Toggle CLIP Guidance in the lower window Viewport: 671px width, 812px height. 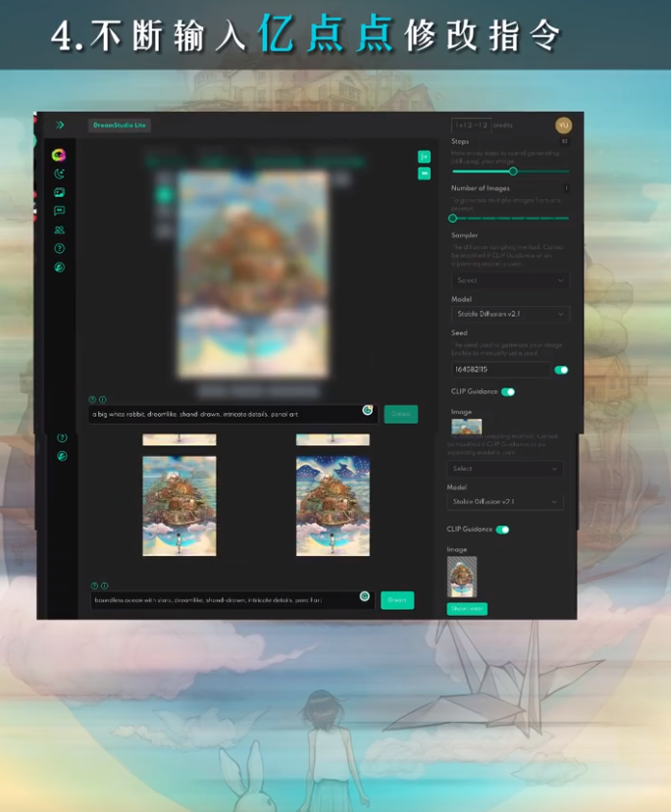click(x=502, y=530)
